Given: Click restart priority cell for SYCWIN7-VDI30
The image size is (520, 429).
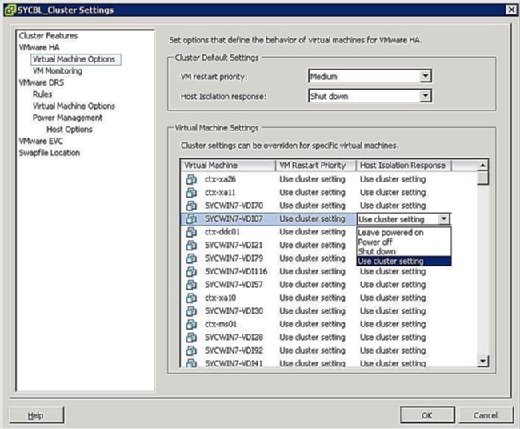Looking at the screenshot, I should click(312, 311).
